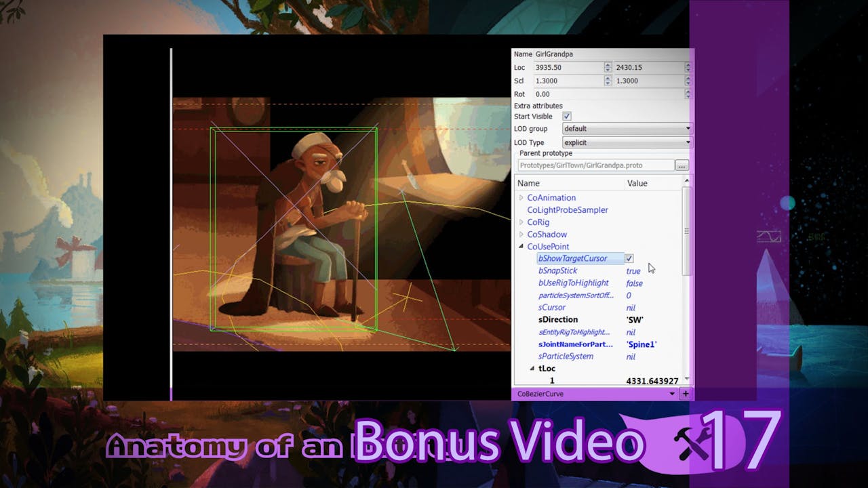Toggle the Start Visible checkbox
Screen dimensions: 868x488
click(566, 116)
